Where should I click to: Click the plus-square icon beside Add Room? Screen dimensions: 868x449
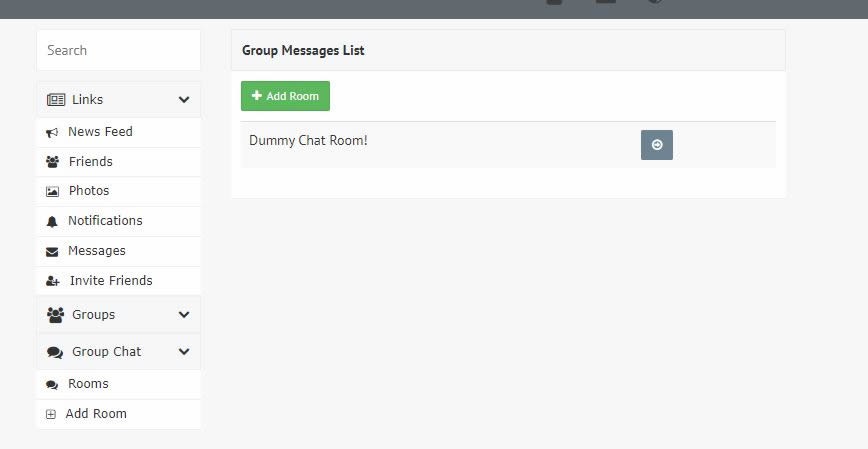point(51,414)
